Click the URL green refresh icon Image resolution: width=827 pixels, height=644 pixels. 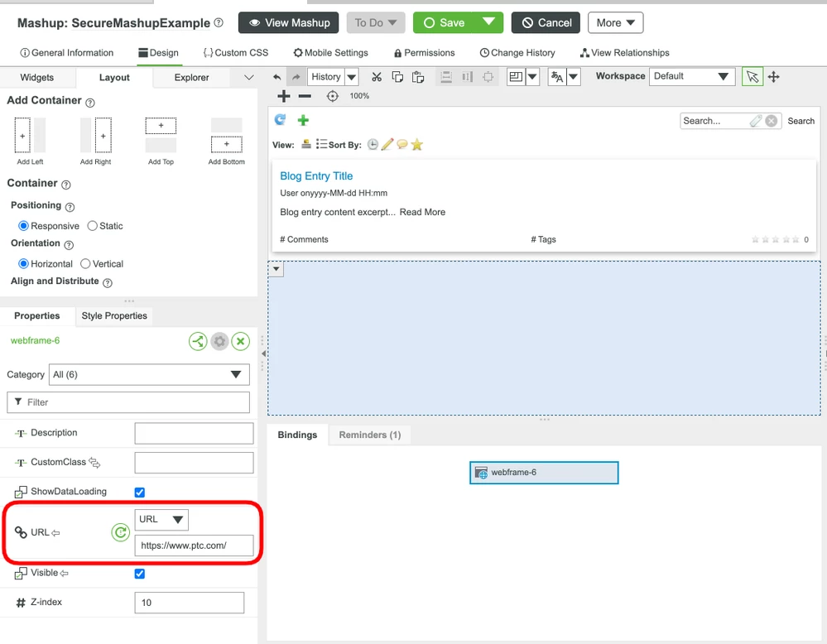tap(120, 533)
